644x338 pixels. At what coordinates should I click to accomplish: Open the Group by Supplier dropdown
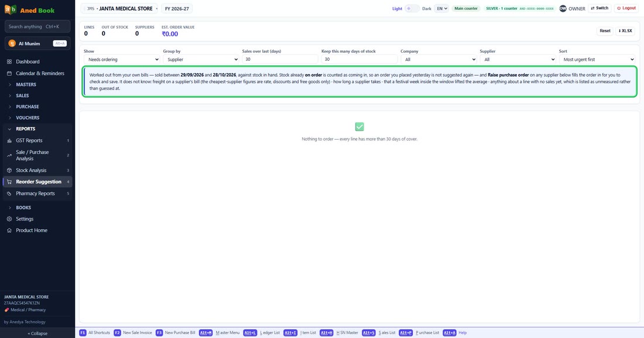201,60
